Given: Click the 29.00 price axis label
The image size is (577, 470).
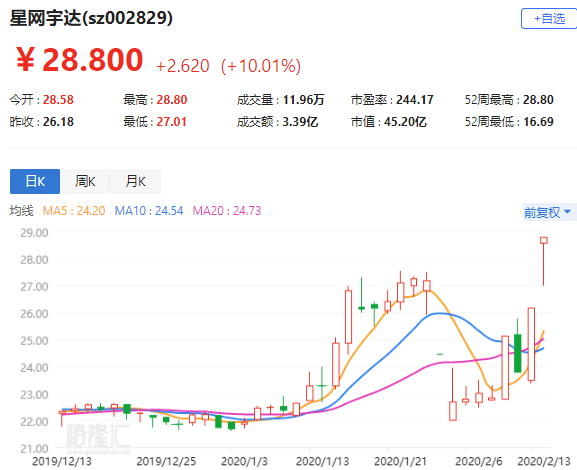Looking at the screenshot, I should [x=34, y=233].
